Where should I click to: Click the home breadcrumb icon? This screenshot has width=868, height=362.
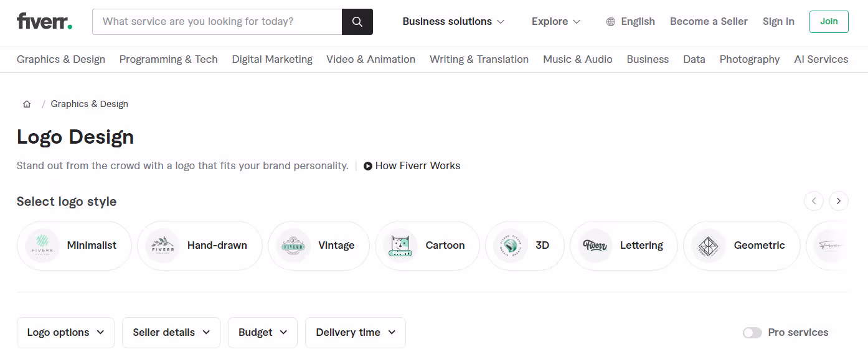[x=27, y=104]
